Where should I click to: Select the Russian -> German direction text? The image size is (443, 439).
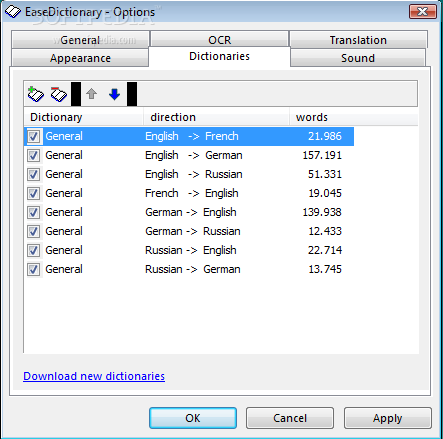point(193,269)
